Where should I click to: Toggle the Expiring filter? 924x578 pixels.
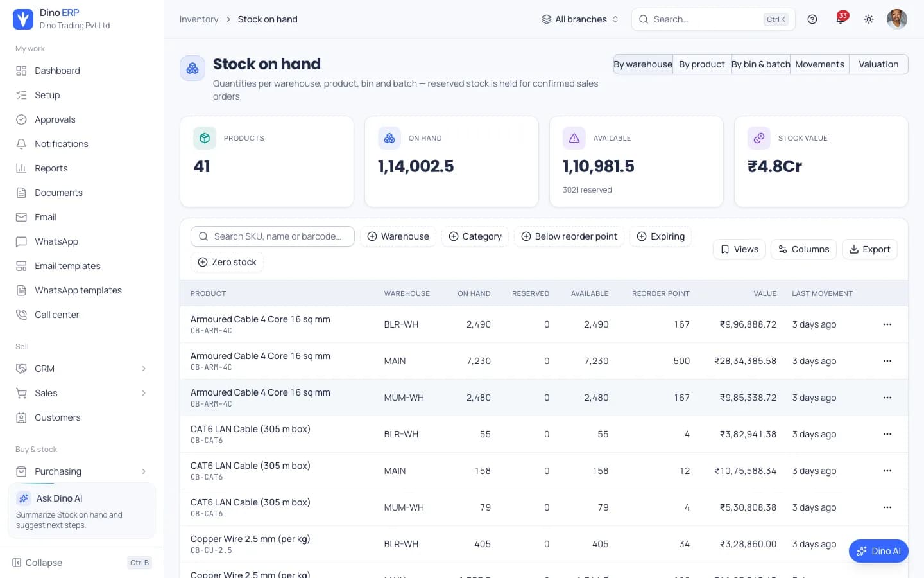(x=660, y=236)
